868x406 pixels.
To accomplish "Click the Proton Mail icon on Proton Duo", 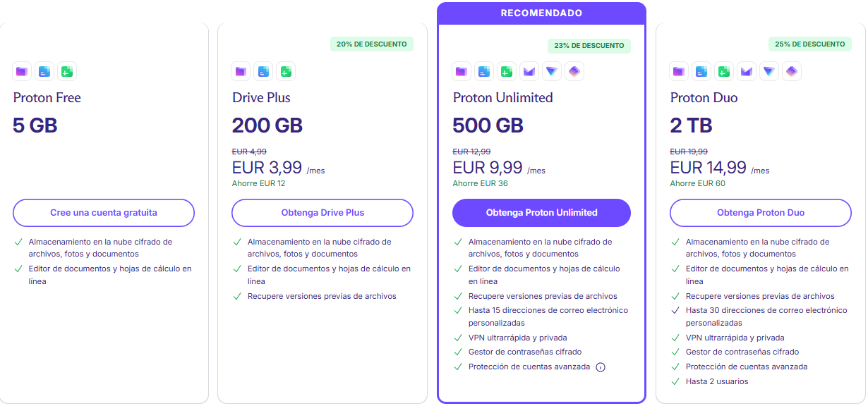I will coord(746,71).
